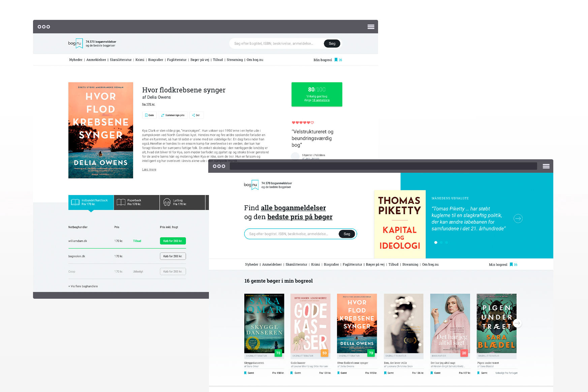Open Bøger på vej in the back window menu

200,60
